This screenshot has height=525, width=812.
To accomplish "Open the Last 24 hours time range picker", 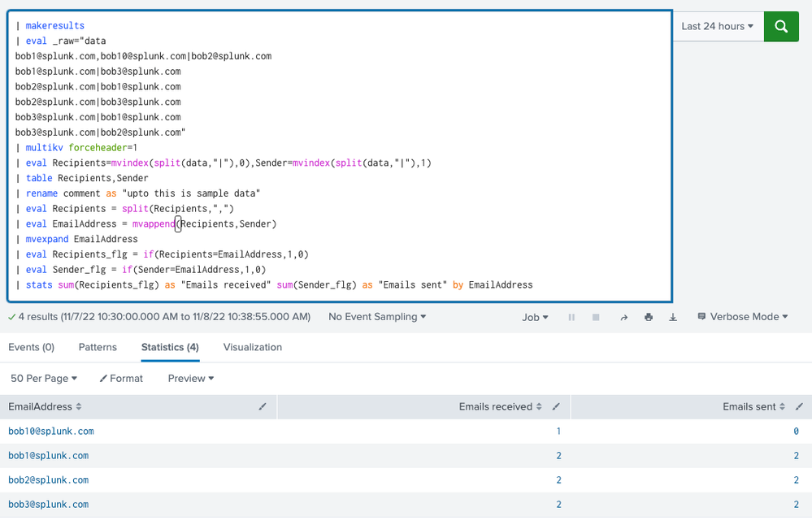I will (x=717, y=26).
